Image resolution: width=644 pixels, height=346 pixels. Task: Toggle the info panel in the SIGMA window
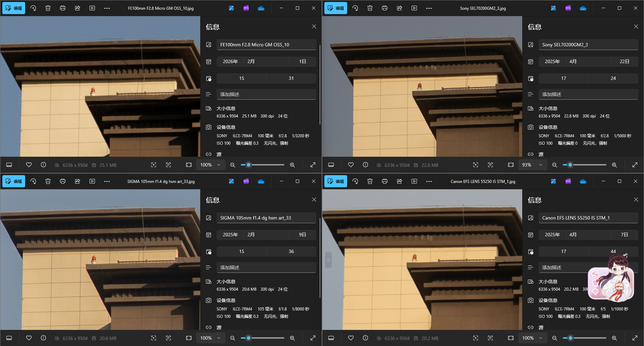44,338
